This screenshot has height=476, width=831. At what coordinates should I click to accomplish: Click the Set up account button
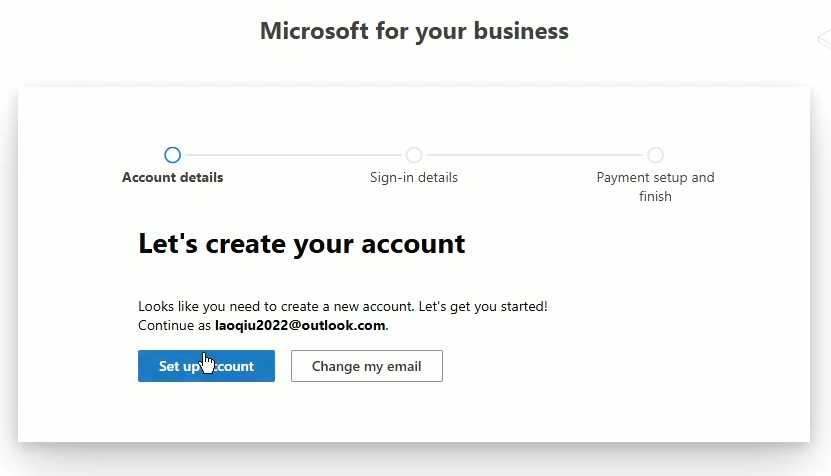(206, 366)
